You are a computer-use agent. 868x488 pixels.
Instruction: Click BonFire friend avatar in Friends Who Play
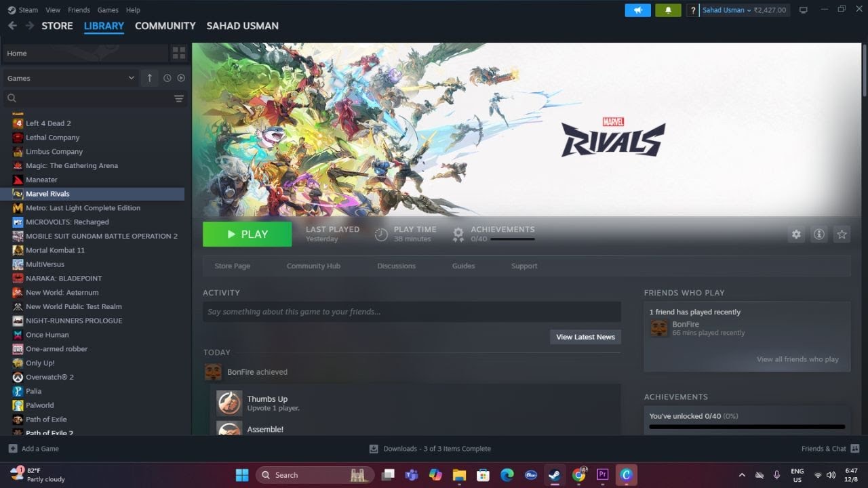(x=658, y=328)
